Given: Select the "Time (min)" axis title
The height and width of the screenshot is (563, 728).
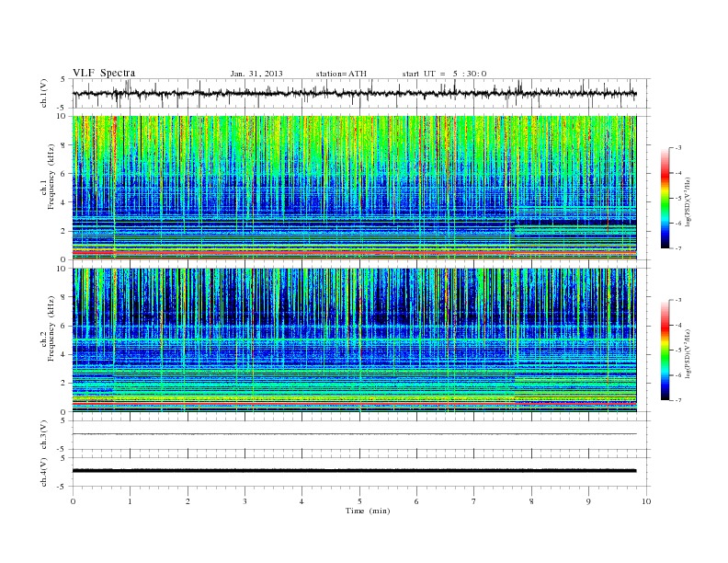Looking at the screenshot, I should (368, 511).
